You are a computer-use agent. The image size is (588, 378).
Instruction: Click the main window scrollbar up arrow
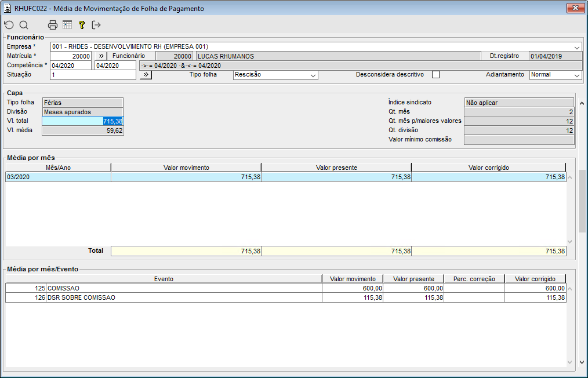tap(582, 103)
